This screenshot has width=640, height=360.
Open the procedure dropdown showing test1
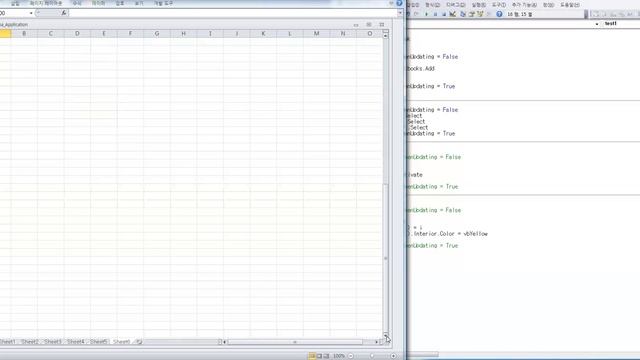click(597, 24)
